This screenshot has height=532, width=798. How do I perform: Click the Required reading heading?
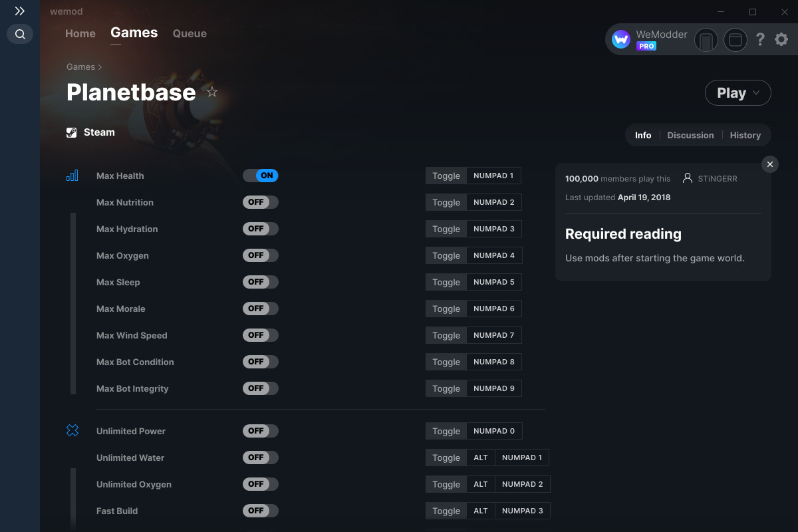(623, 234)
